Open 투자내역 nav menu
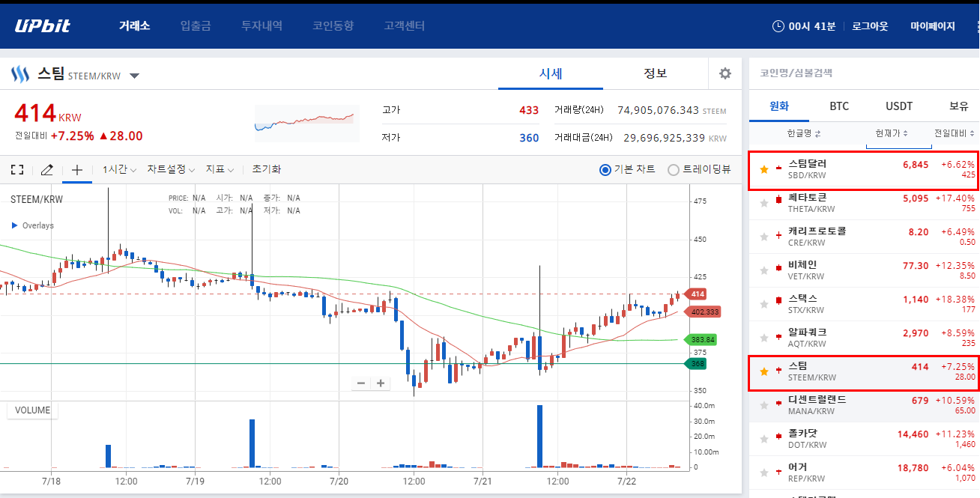The height and width of the screenshot is (498, 980). pos(261,26)
